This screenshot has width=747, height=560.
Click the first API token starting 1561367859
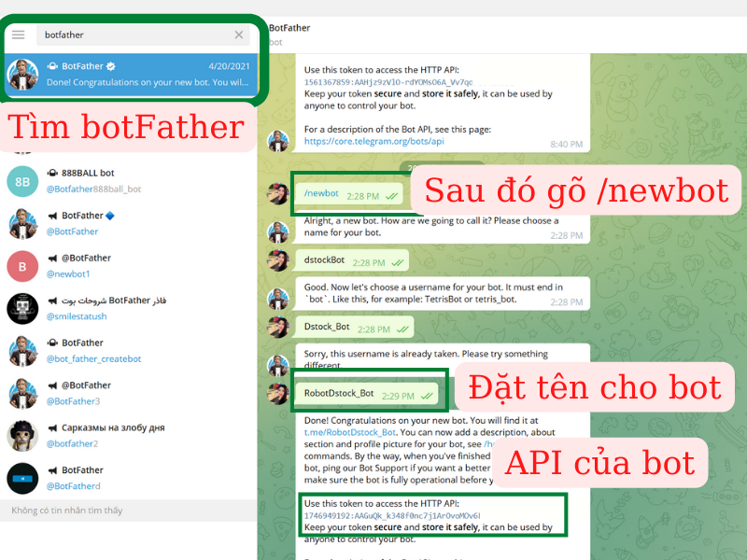click(x=388, y=82)
